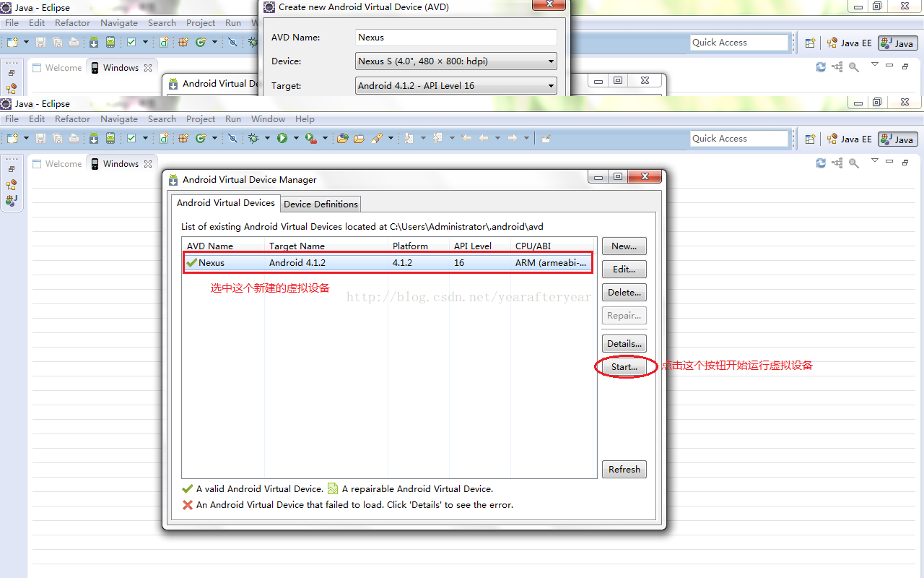The width and height of the screenshot is (924, 578).
Task: Maximize the lower Windows view panel
Action: click(905, 162)
